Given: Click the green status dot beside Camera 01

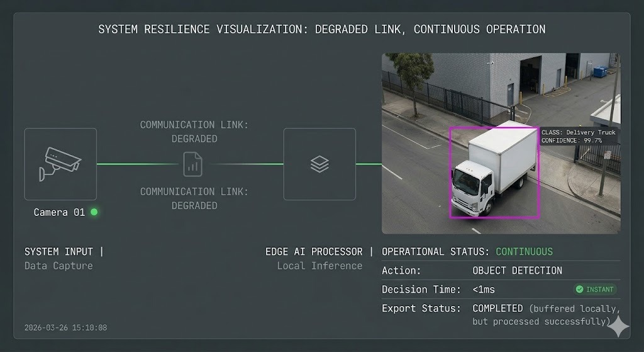Looking at the screenshot, I should tap(94, 212).
